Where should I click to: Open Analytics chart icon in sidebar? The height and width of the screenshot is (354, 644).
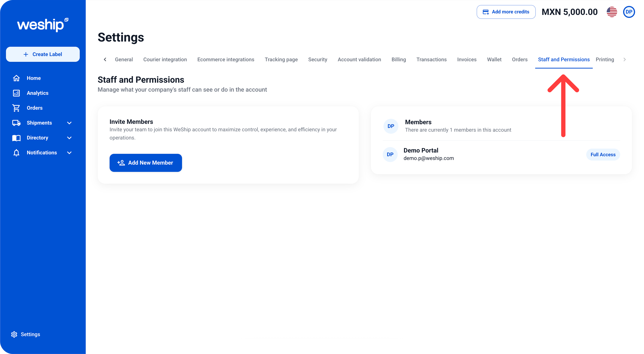(x=16, y=93)
